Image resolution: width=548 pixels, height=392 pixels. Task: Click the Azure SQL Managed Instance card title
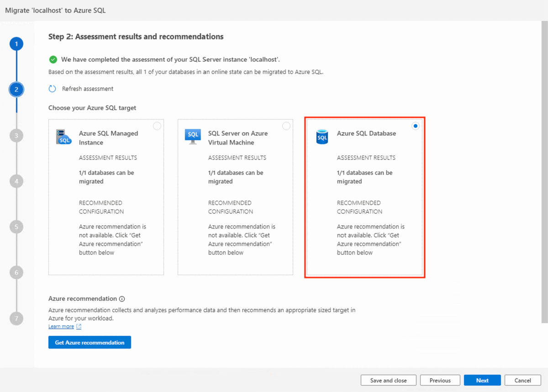point(108,138)
